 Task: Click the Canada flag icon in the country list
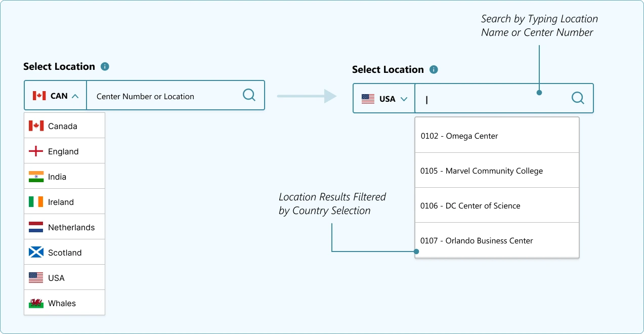(36, 126)
